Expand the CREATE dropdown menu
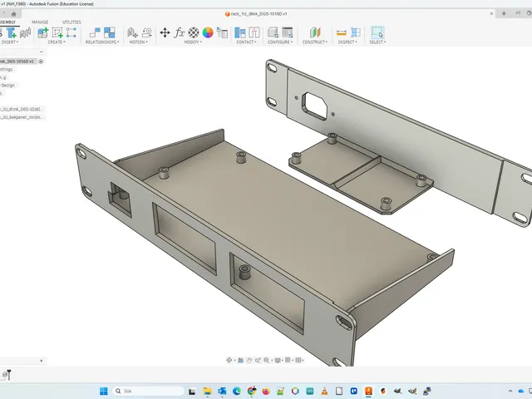The height and width of the screenshot is (399, 532). (57, 42)
